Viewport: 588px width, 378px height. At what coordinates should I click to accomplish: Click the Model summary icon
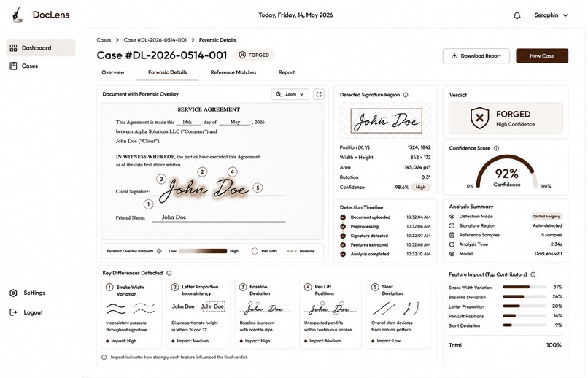coord(452,254)
